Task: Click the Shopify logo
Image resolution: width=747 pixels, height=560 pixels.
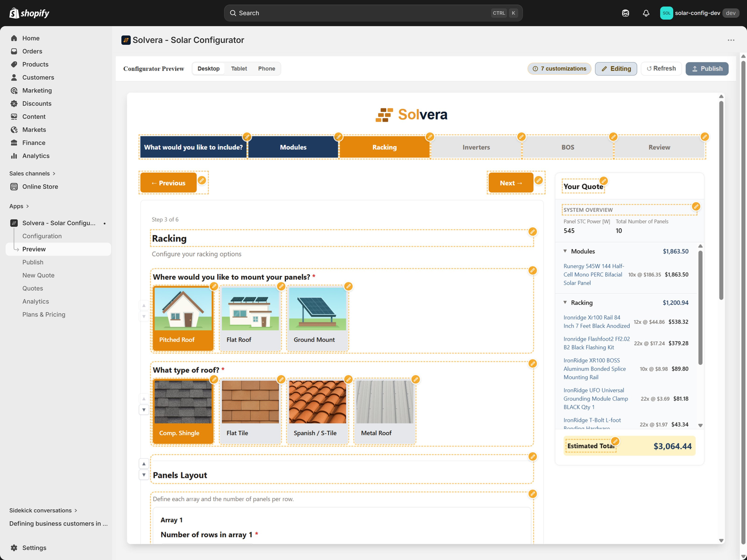Action: (x=29, y=13)
